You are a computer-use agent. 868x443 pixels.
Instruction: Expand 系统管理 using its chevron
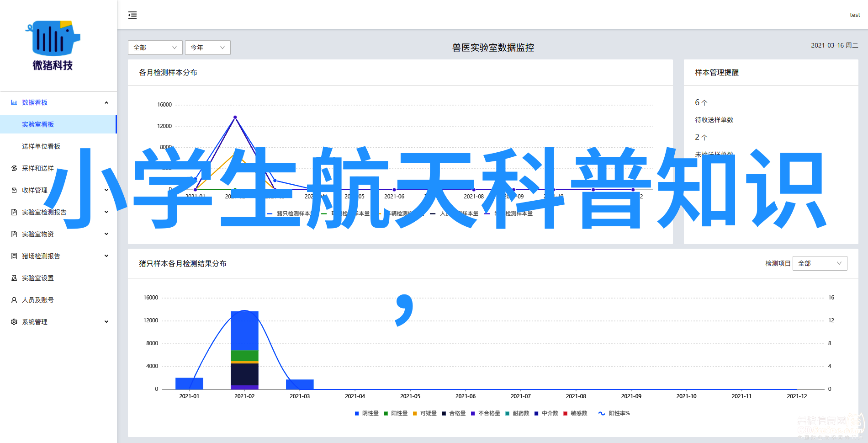(106, 322)
